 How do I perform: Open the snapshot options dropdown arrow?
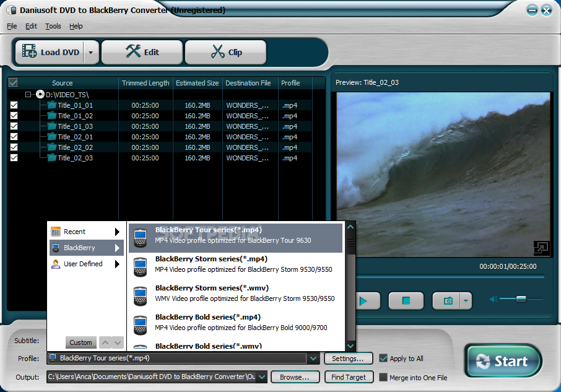coord(466,301)
